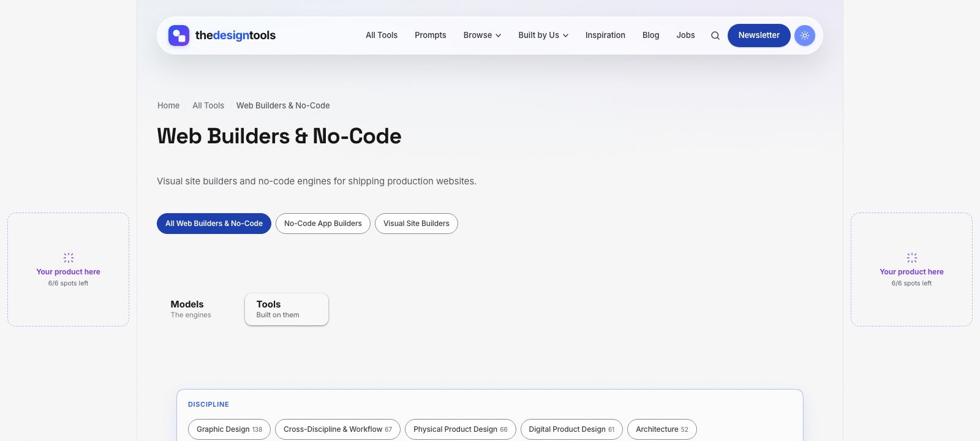980x441 pixels.
Task: Click '6/6 spots left' in left ad
Action: pos(69,284)
